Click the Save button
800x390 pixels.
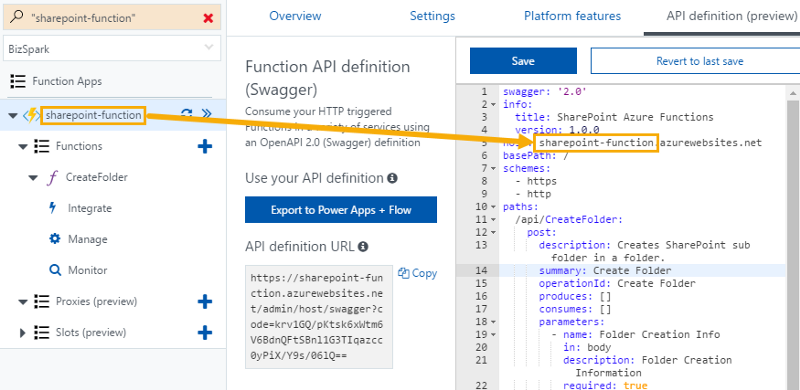[523, 61]
